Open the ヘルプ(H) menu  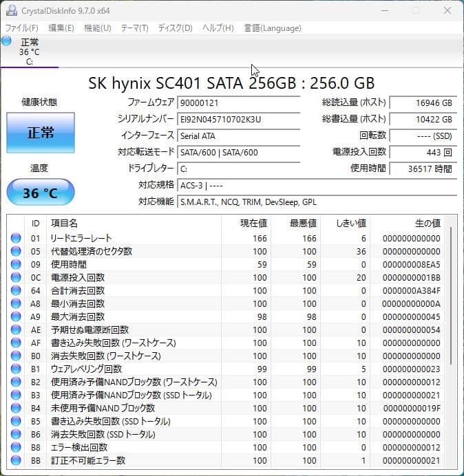218,28
